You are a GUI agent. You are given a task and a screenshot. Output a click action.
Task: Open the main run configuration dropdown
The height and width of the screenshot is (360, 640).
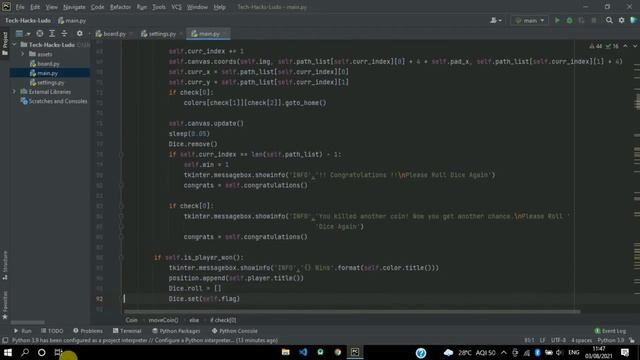tap(529, 20)
